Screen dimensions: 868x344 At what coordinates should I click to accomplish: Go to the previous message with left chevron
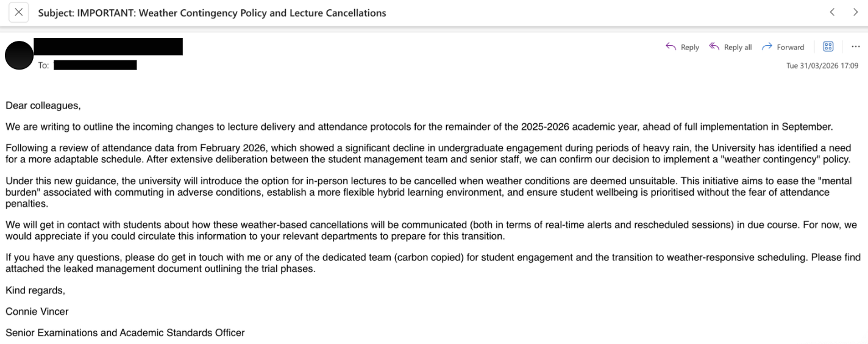pos(832,12)
